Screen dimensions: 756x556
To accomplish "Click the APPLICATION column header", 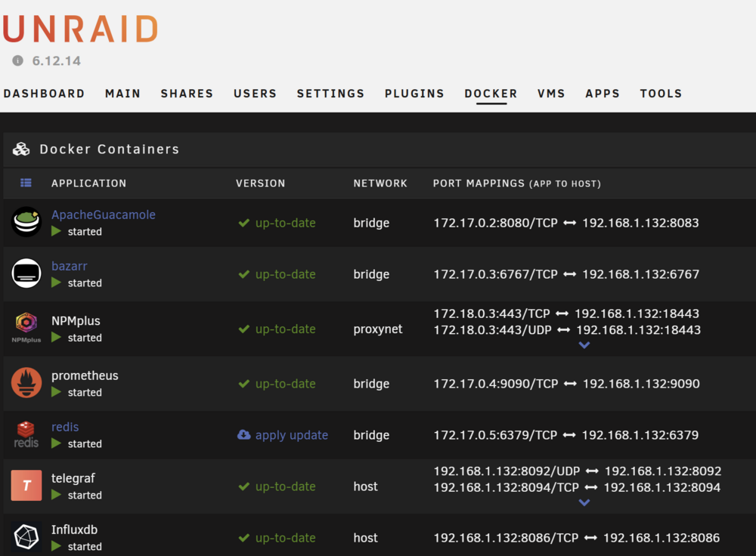I will pos(88,183).
